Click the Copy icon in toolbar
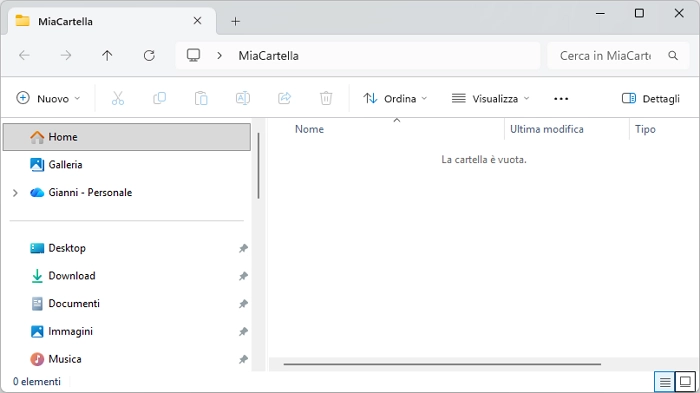 click(x=159, y=98)
